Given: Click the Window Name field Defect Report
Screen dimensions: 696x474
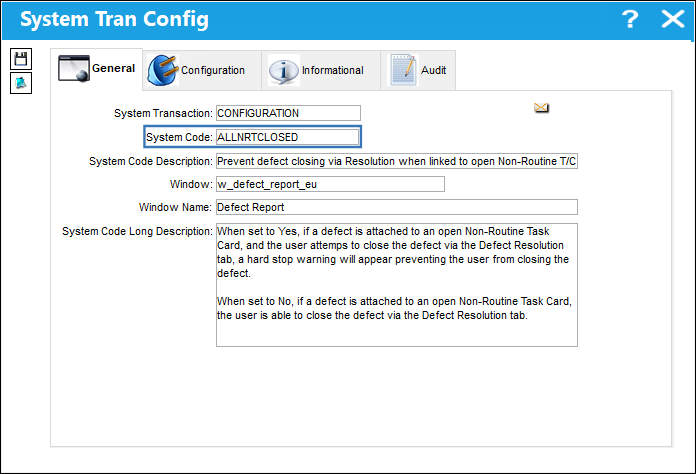Looking at the screenshot, I should (397, 207).
